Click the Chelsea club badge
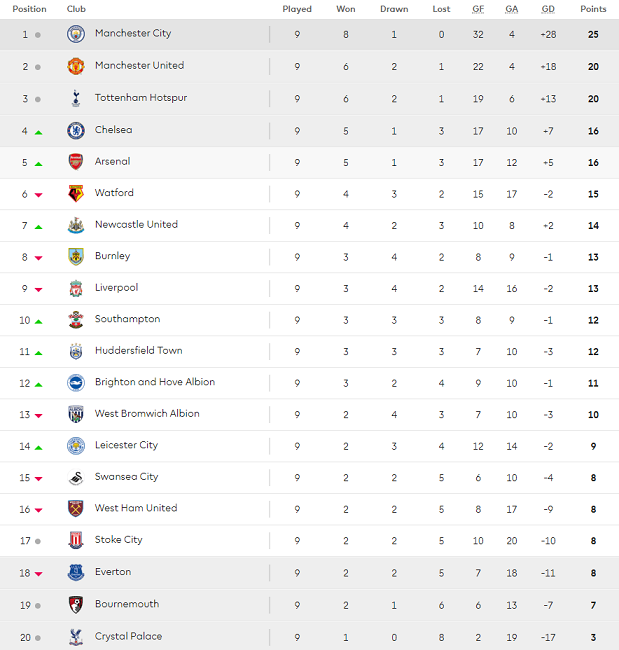Image resolution: width=619 pixels, height=650 pixels. (x=76, y=130)
